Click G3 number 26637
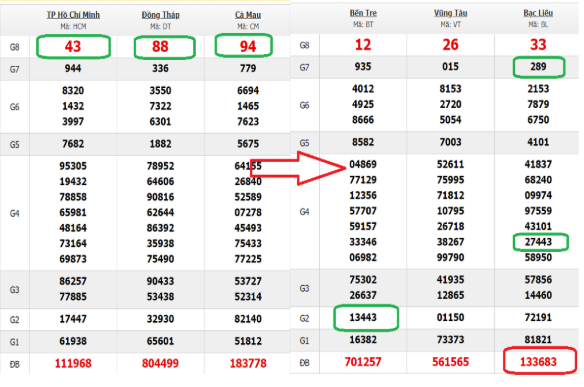 click(363, 295)
